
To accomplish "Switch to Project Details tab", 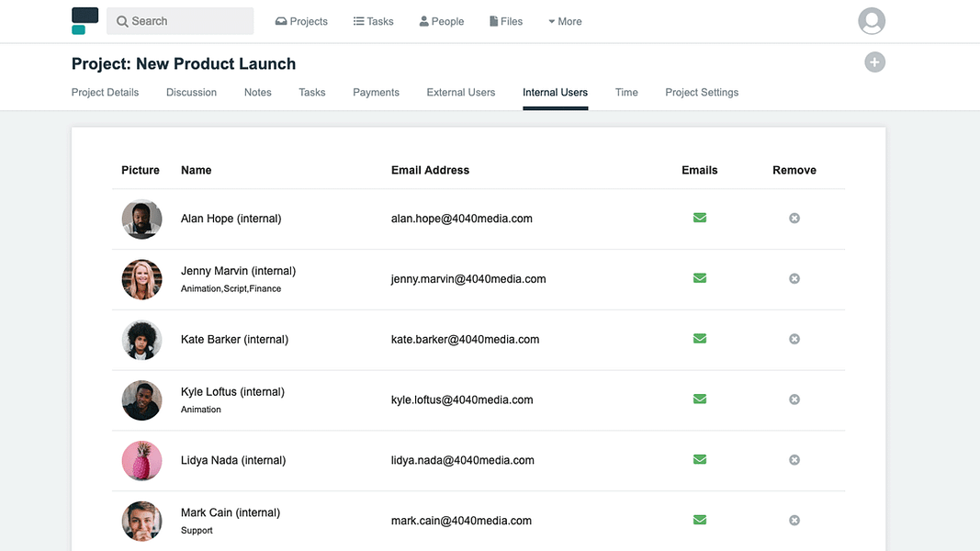I will [105, 93].
